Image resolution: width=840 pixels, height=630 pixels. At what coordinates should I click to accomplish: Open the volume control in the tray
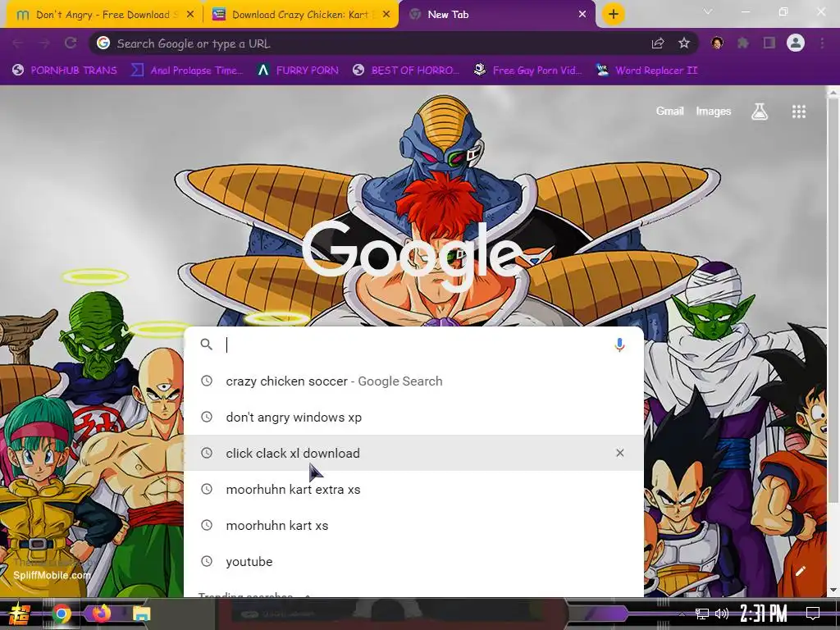coord(722,614)
